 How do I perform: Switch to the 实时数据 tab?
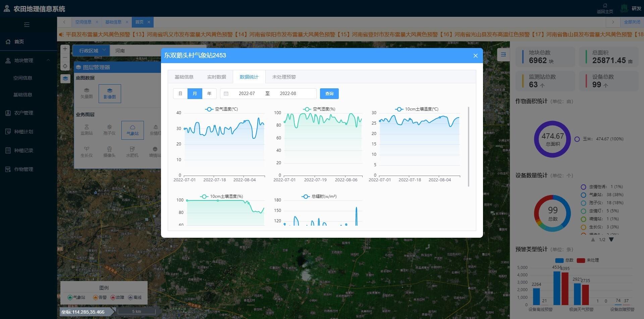(x=216, y=77)
